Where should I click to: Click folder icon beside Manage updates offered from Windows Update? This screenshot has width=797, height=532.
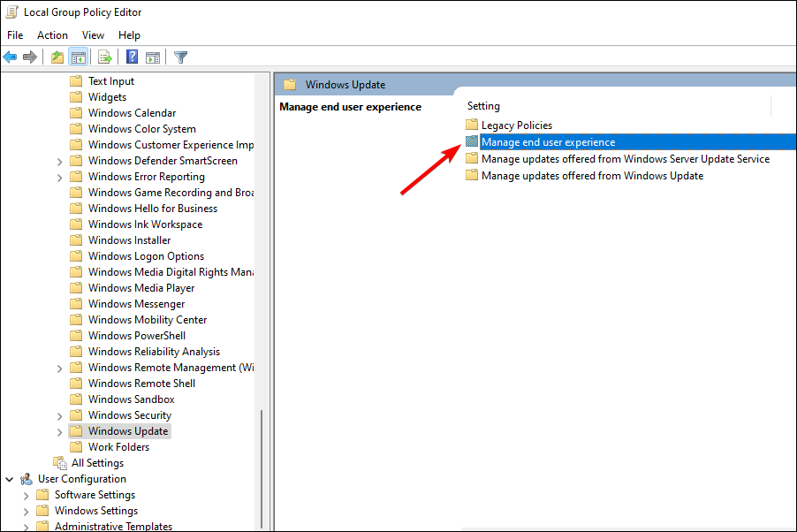pyautogui.click(x=472, y=176)
